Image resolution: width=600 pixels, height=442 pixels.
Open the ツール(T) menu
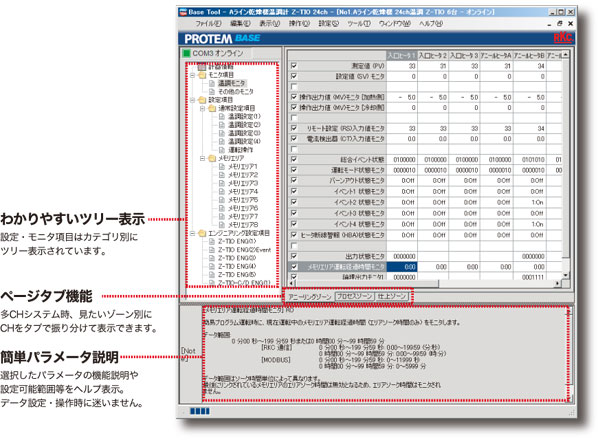359,24
